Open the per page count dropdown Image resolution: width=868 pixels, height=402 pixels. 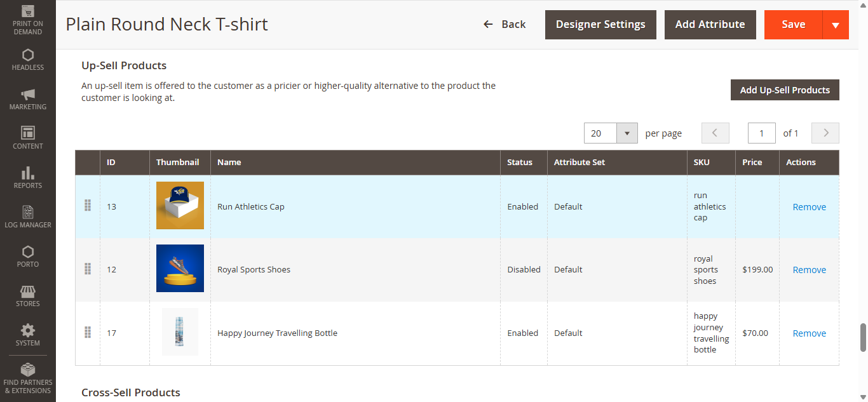coord(627,133)
